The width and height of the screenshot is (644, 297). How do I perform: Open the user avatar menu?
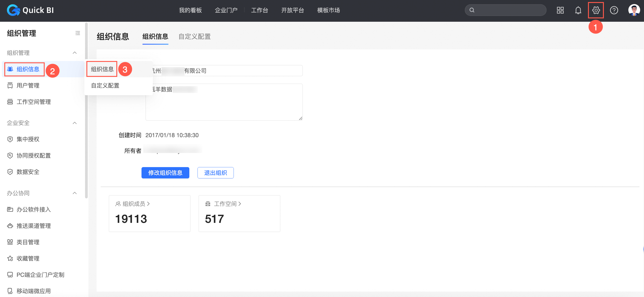pyautogui.click(x=634, y=10)
